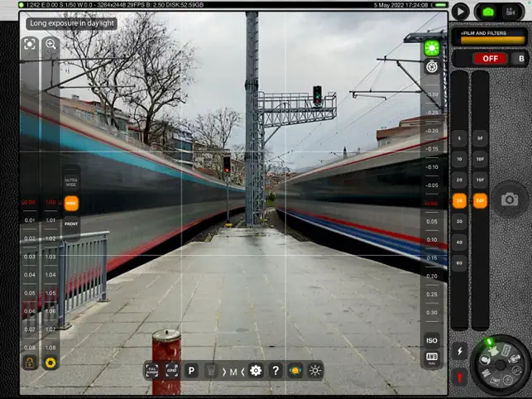
Task: Click the P program mode button
Action: pos(191,371)
